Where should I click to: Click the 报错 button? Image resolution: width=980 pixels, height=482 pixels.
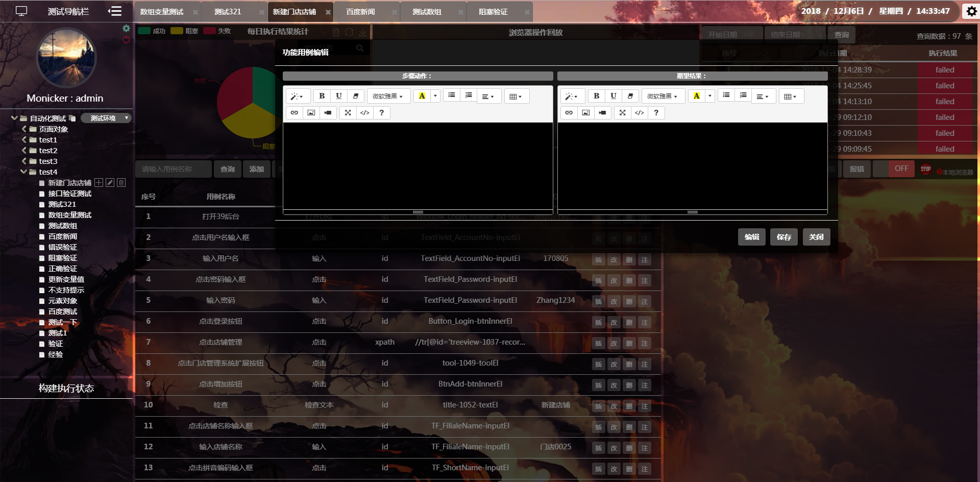(x=857, y=169)
